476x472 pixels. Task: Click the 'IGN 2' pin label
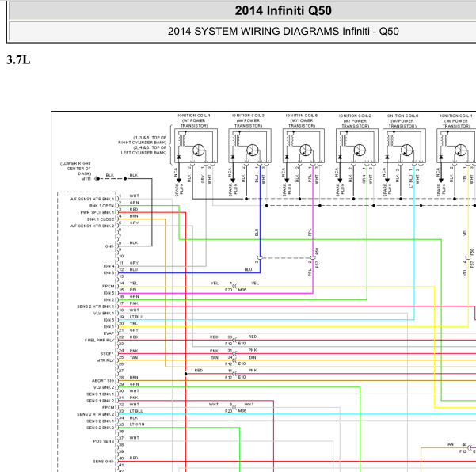pos(109,300)
